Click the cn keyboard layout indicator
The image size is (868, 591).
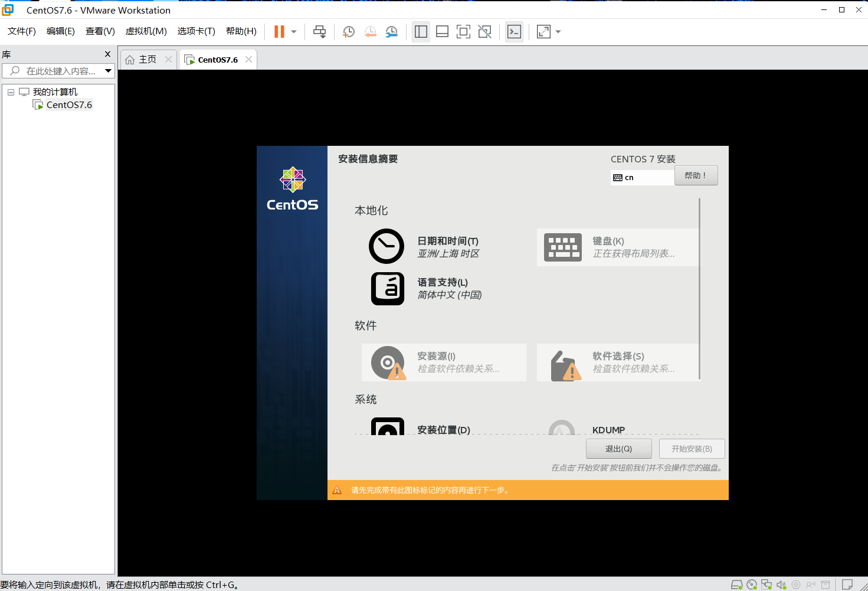[642, 177]
